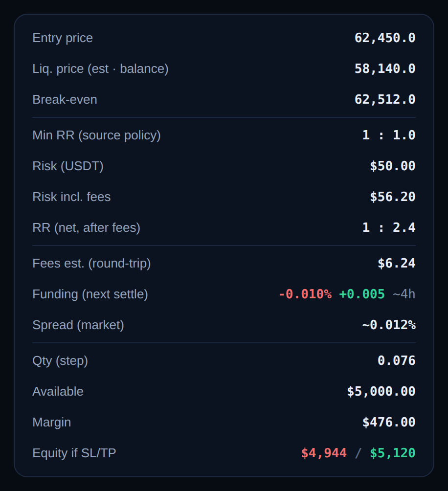Viewport: 448px width, 491px height.
Task: Click the red funding rate -0.010%
Action: click(x=305, y=294)
